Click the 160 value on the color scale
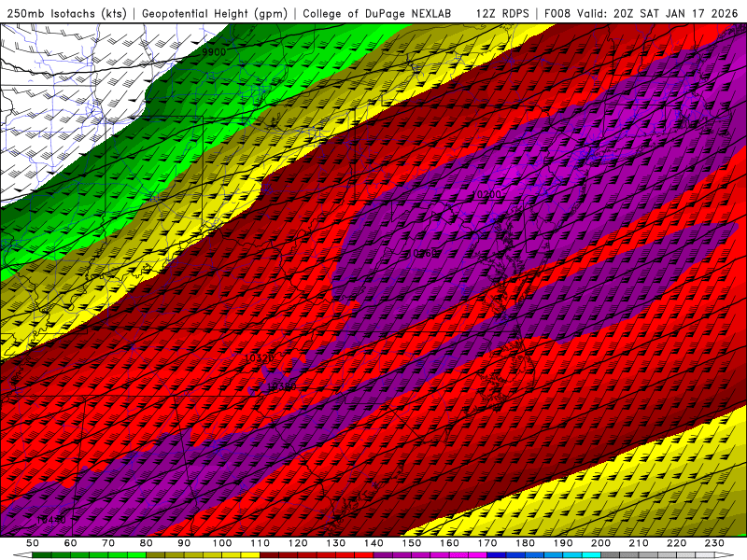This screenshot has height=560, width=747. click(449, 543)
